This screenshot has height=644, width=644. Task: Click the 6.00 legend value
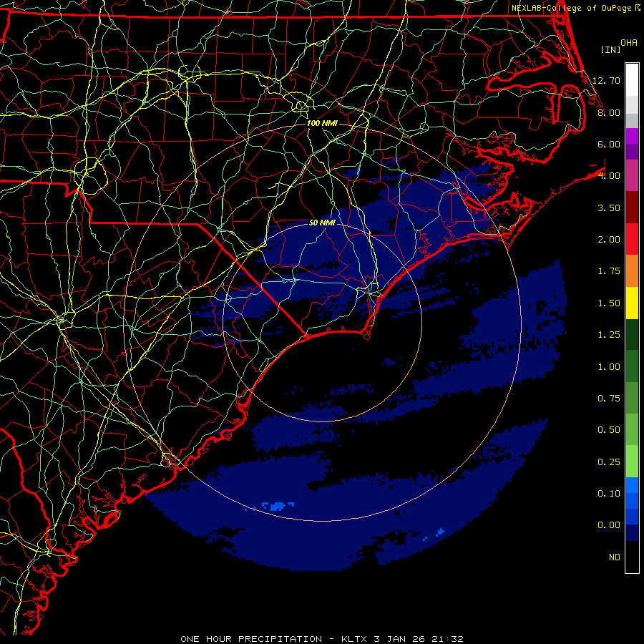(609, 144)
